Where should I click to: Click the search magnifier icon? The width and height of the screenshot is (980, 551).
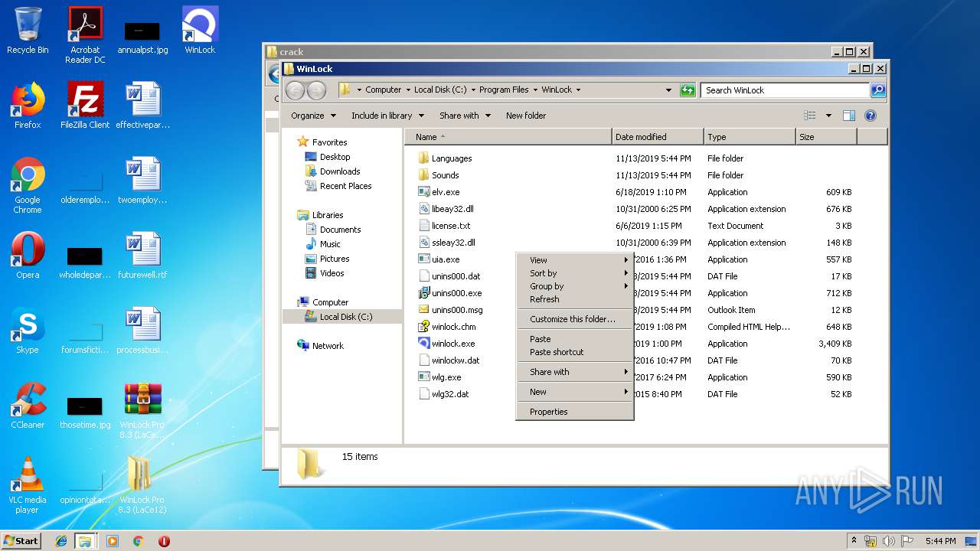(x=878, y=90)
